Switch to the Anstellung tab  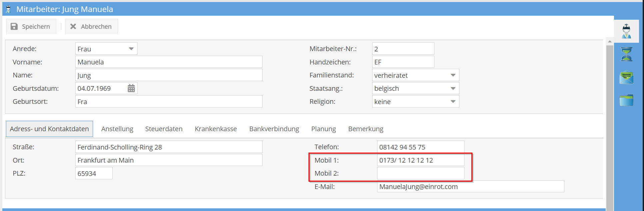(x=117, y=129)
